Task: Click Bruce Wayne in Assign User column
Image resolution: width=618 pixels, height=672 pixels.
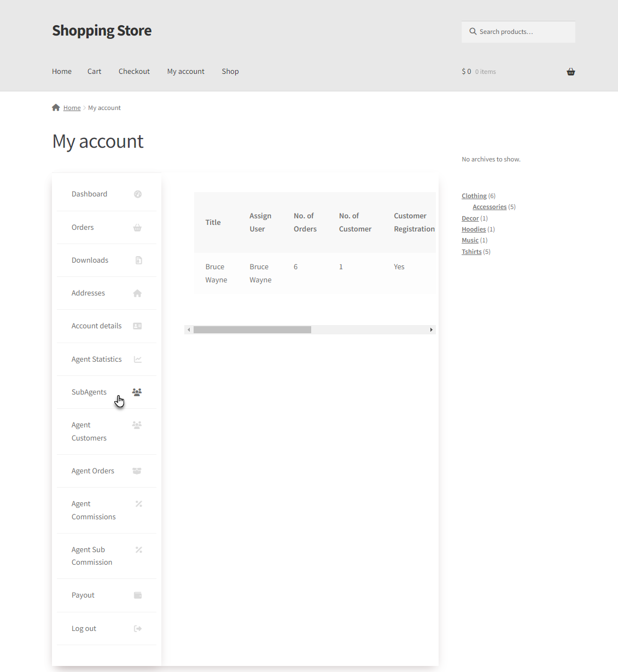Action: coord(260,274)
